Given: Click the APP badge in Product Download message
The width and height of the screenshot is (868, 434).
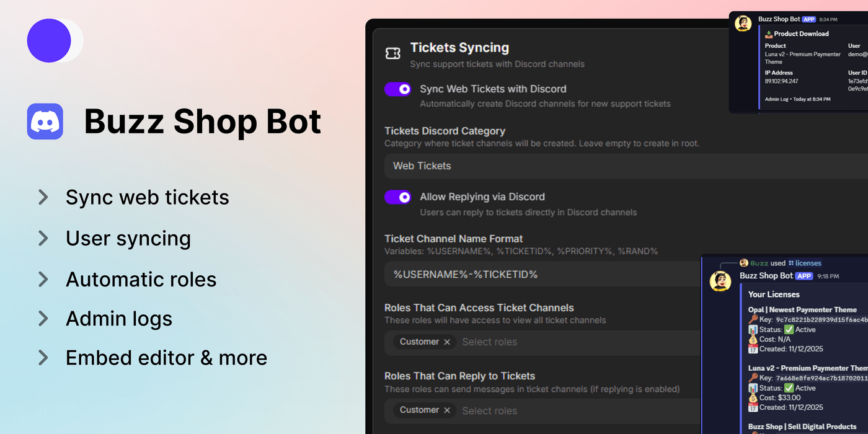Looking at the screenshot, I should 808,19.
